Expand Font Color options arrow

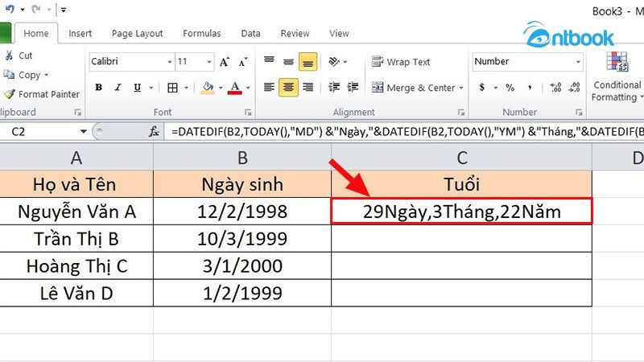pyautogui.click(x=248, y=88)
